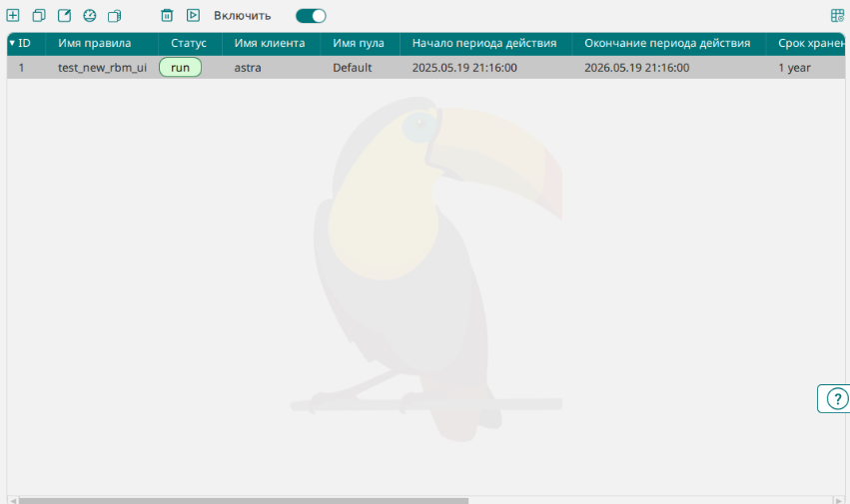This screenshot has height=504, width=850.
Task: Click the copy rule icon
Action: (x=39, y=16)
